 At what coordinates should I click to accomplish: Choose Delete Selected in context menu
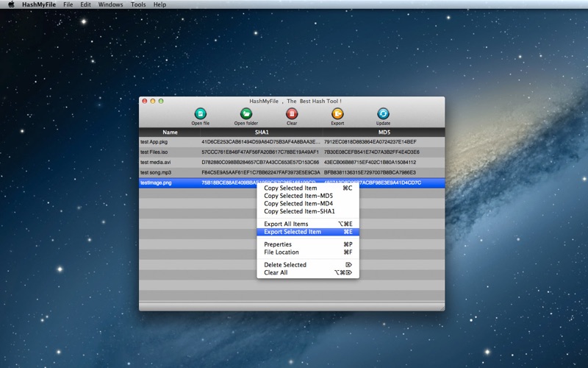(x=308, y=265)
